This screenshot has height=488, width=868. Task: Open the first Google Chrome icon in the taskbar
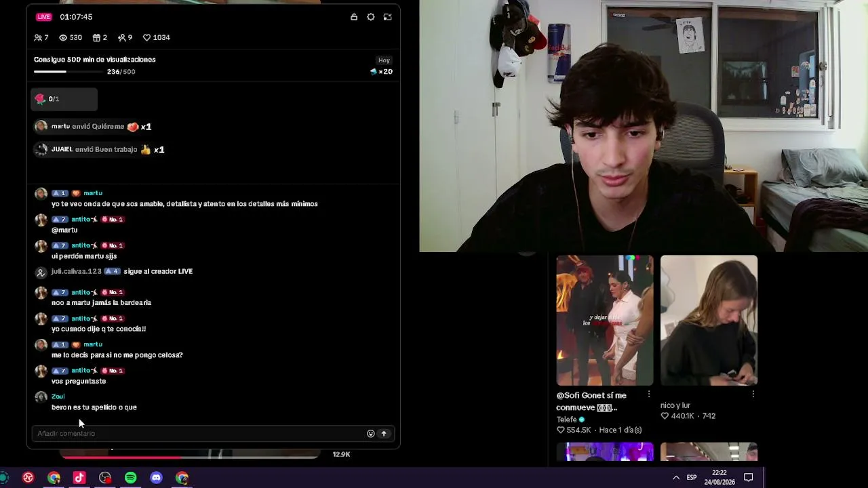coord(54,478)
